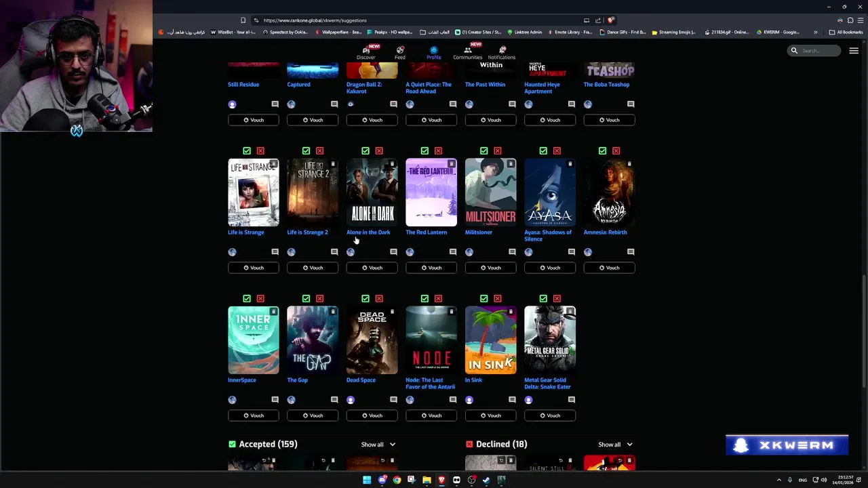Vouch for Life is Strange
868x488 pixels.
(253, 268)
